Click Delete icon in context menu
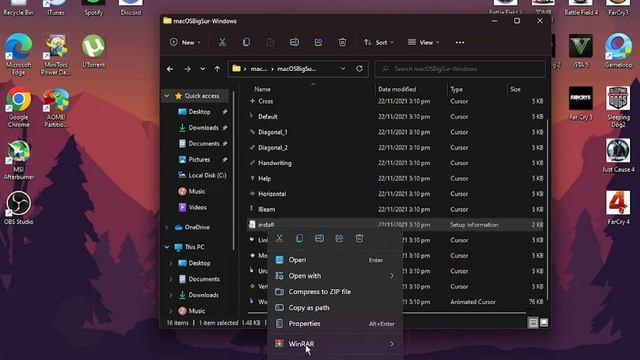Viewport: 640px width, 360px height. 359,238
